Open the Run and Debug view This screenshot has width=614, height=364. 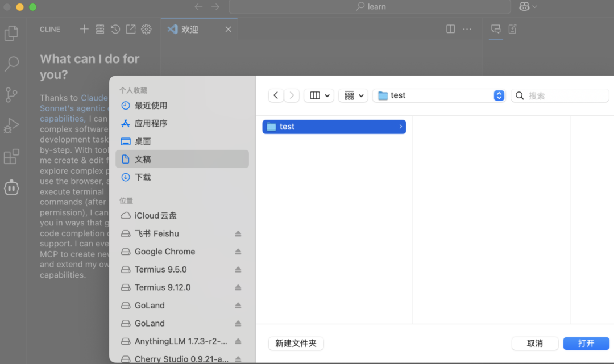click(11, 125)
